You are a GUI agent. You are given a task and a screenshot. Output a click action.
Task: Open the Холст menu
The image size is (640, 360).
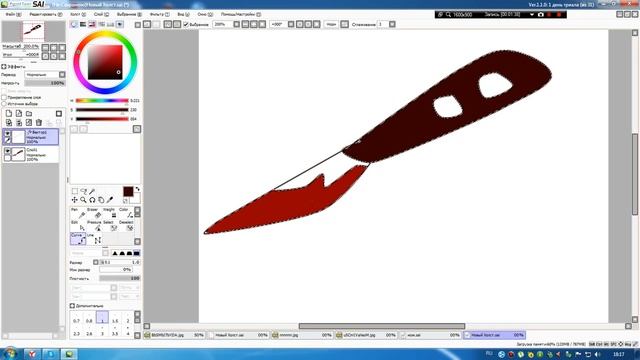pyautogui.click(x=78, y=14)
